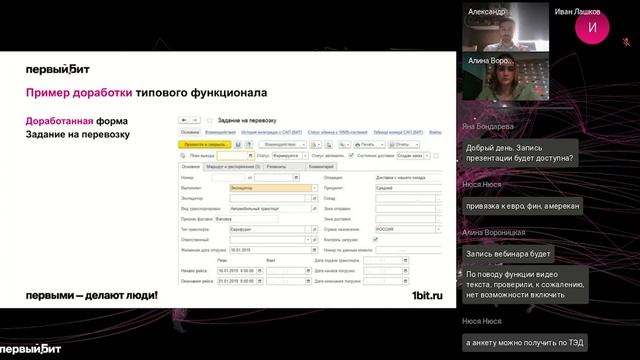Toggle the Контроль загрузки checkbox

pos(375,240)
